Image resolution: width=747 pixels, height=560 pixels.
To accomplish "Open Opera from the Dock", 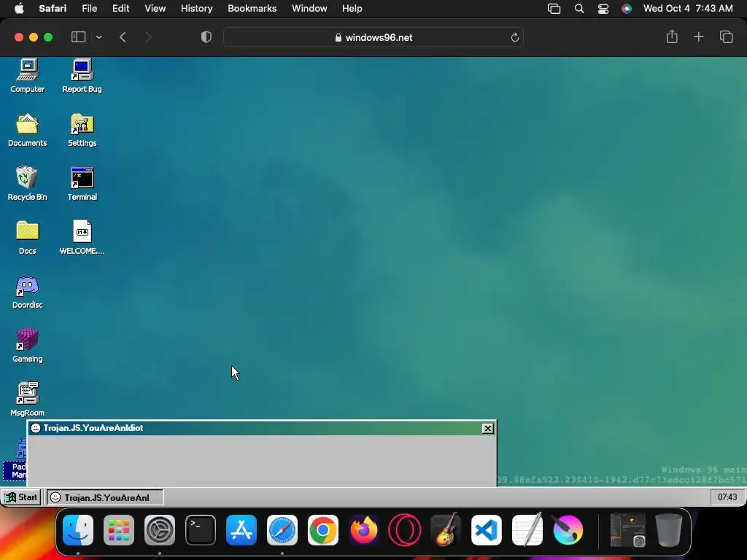I will pos(404,529).
